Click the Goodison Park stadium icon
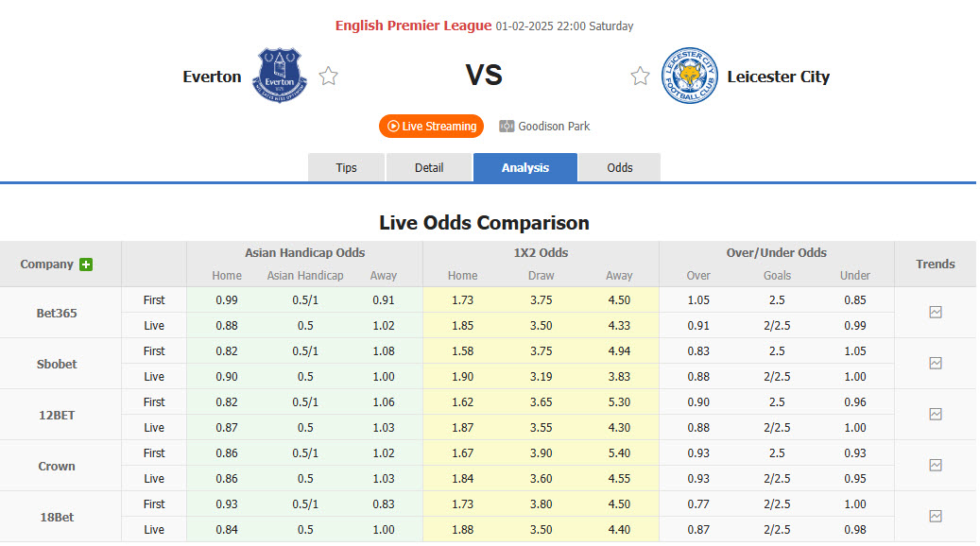The height and width of the screenshot is (546, 980). [505, 126]
